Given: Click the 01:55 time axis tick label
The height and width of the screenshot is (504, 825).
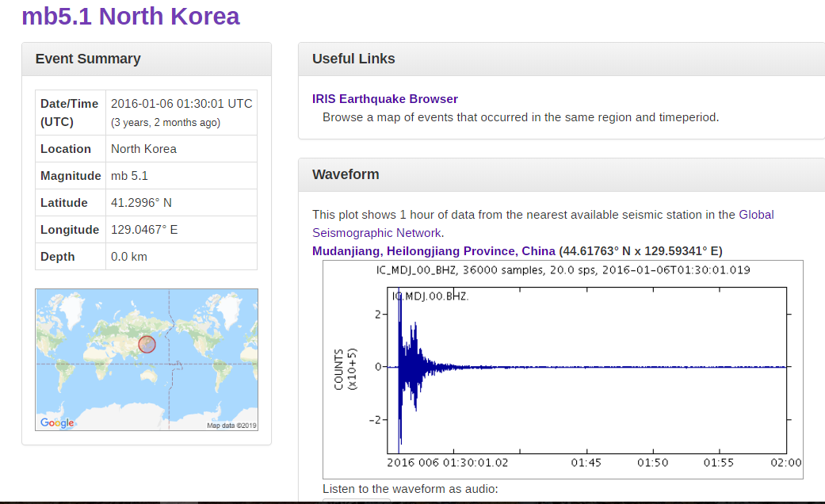Looking at the screenshot, I should click(719, 463).
